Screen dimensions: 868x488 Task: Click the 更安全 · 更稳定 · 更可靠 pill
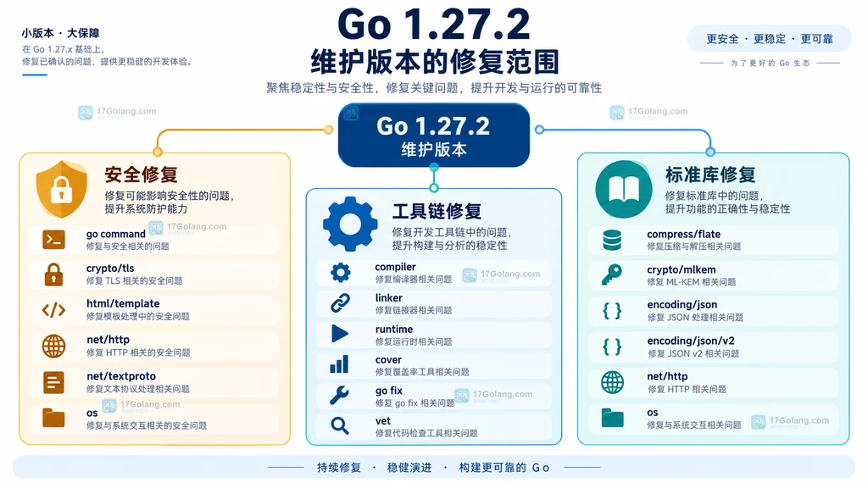click(x=770, y=39)
